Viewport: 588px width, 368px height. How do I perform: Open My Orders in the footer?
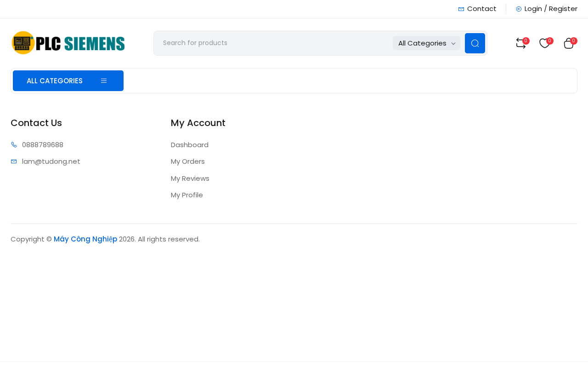point(188,161)
